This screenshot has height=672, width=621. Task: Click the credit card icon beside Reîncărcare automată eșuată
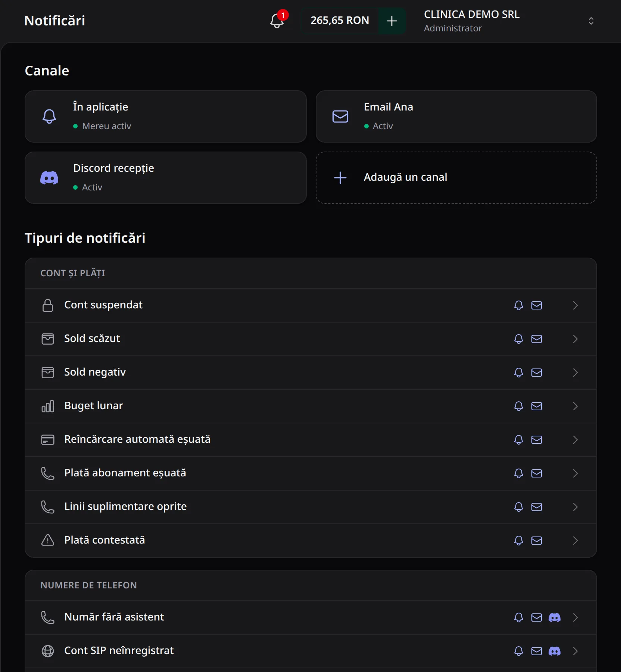click(x=48, y=440)
